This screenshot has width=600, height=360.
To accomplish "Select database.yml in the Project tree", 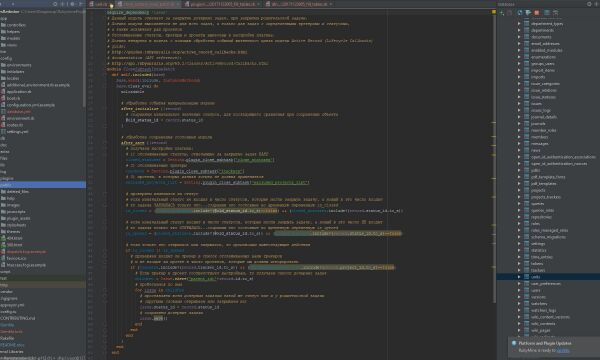I will coord(19,112).
